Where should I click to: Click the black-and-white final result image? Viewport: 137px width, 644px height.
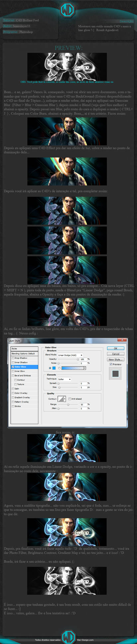67,581
